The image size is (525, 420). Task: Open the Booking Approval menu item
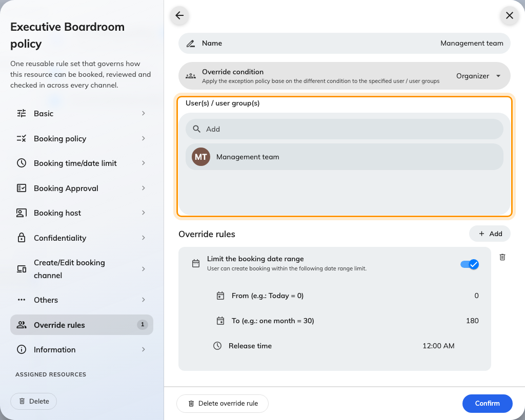click(x=82, y=188)
